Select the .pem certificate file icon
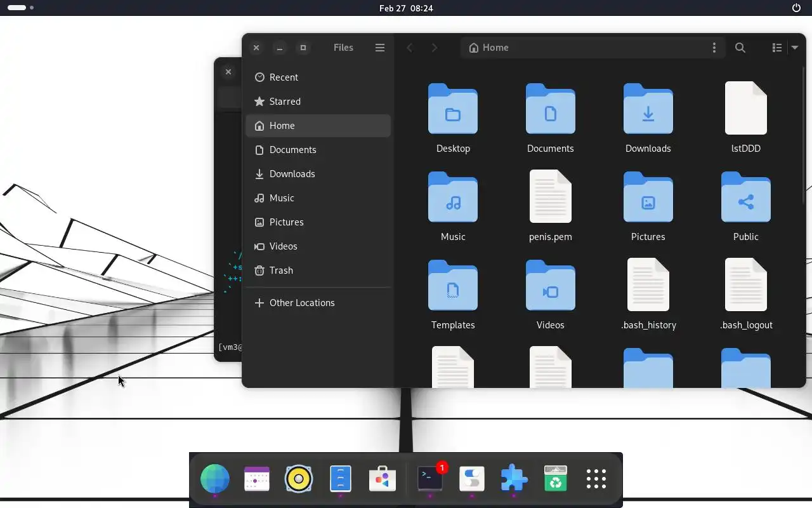This screenshot has height=508, width=812. 550,196
